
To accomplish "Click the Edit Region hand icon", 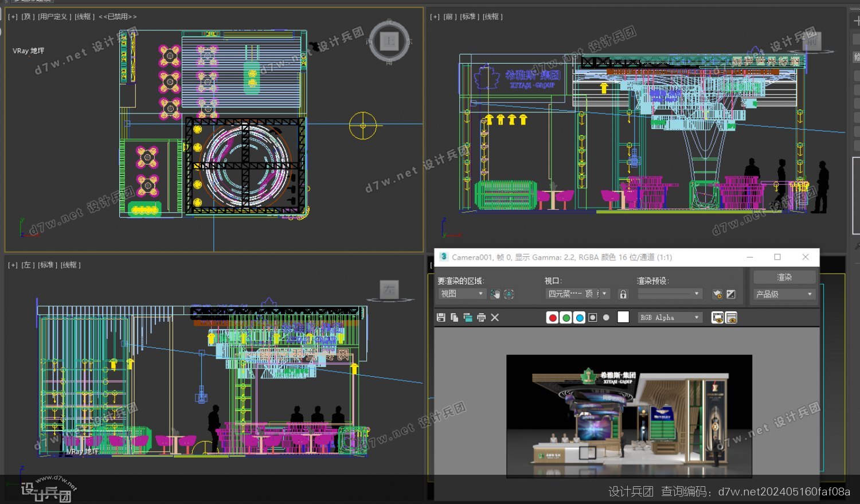I will 495,294.
